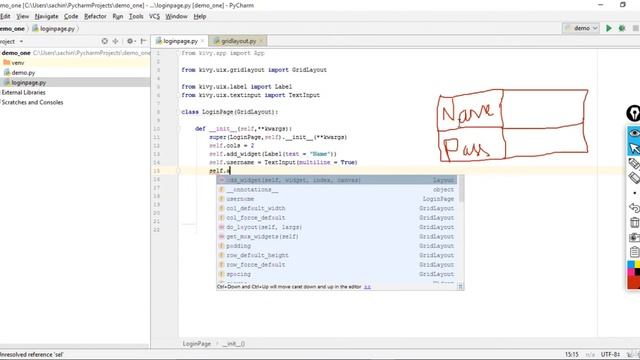Close the loginpage.py tab
640x360 pixels.
tap(202, 41)
